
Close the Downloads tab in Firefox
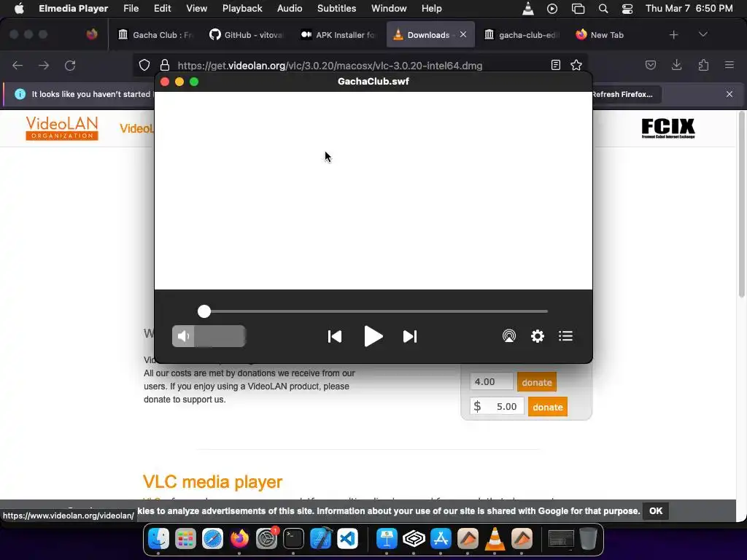pos(463,34)
